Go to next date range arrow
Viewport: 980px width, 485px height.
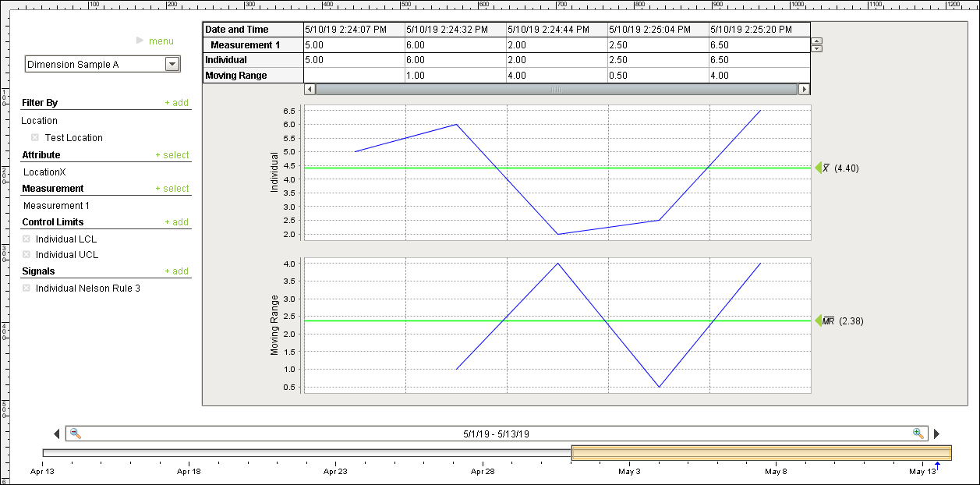tap(937, 434)
